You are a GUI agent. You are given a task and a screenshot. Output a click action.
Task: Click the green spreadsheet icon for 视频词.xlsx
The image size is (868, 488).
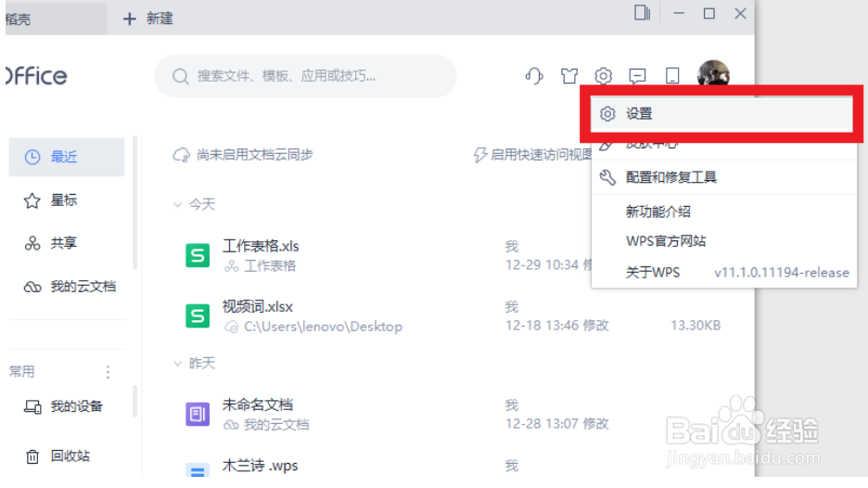pos(198,315)
